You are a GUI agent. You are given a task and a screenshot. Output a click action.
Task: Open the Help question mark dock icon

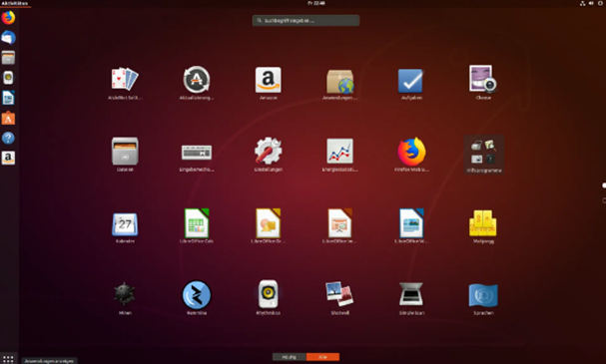(8, 138)
